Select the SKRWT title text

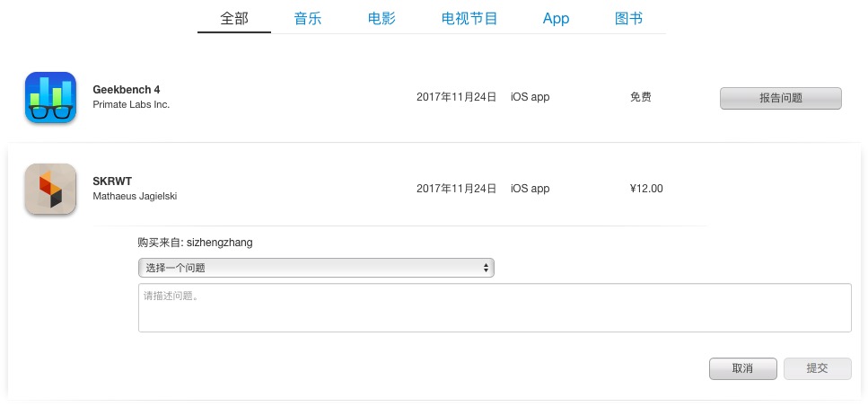click(112, 181)
